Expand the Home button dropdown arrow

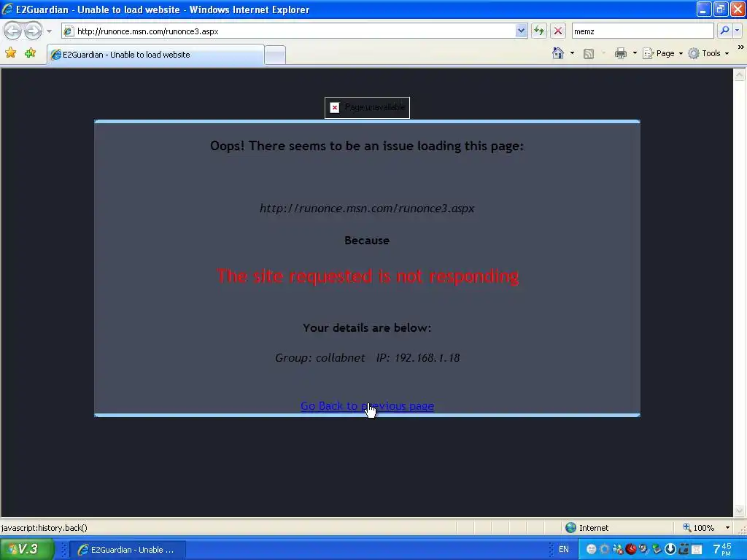tap(572, 53)
